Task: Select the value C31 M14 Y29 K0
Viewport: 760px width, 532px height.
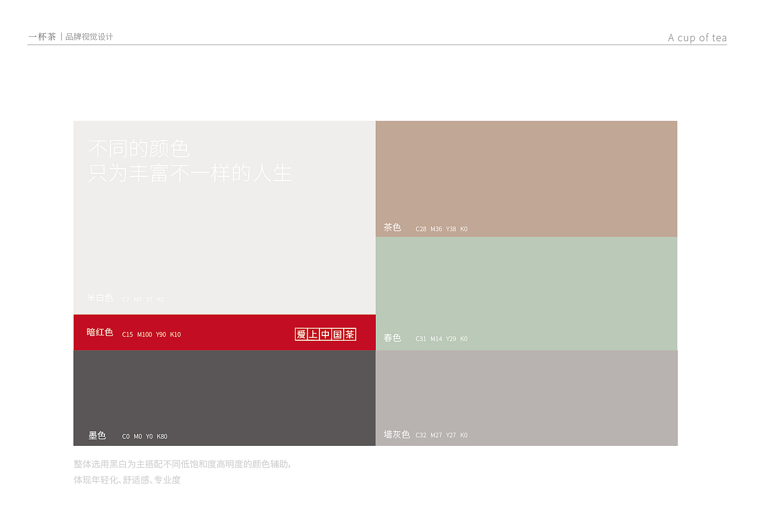Action: [442, 339]
